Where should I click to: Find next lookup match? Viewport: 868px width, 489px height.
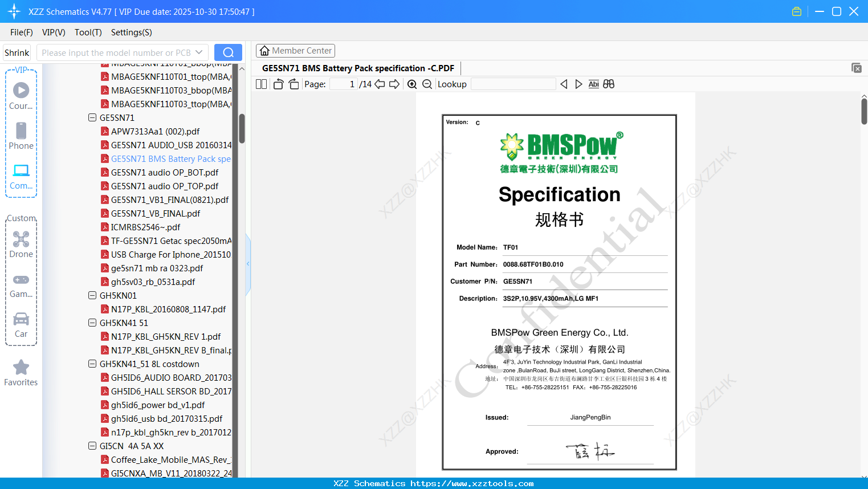pyautogui.click(x=578, y=84)
